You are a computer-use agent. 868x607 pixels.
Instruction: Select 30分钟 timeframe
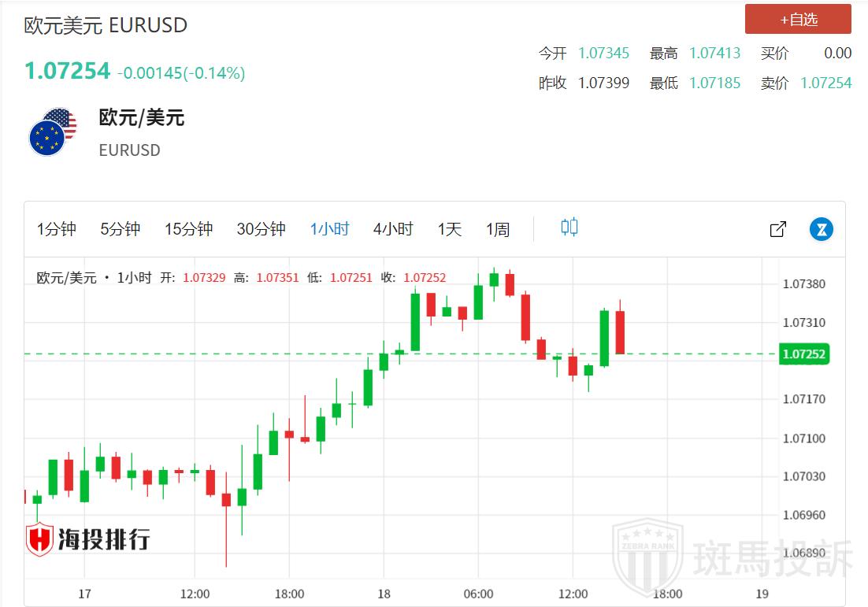click(261, 229)
